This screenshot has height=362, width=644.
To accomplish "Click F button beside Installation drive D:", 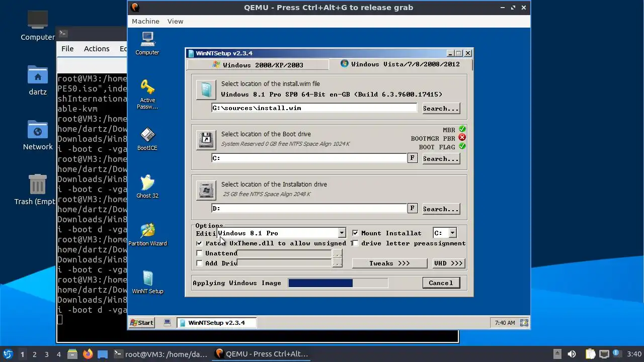I will point(412,208).
